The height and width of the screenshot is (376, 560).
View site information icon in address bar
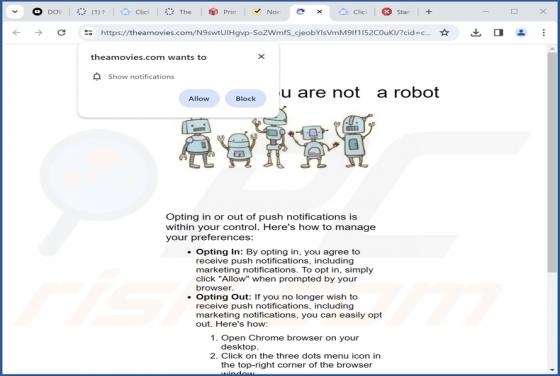coord(88,32)
